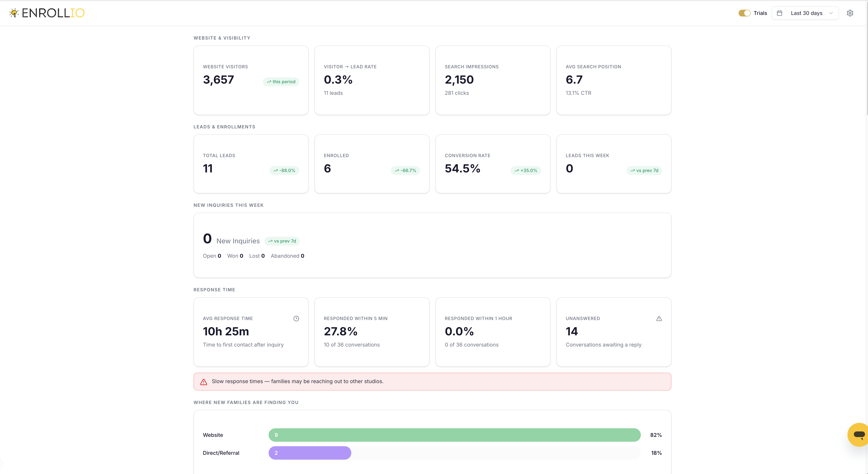Click the Visitor to Lead Rate 0.3% value
868x474 pixels.
tap(338, 80)
